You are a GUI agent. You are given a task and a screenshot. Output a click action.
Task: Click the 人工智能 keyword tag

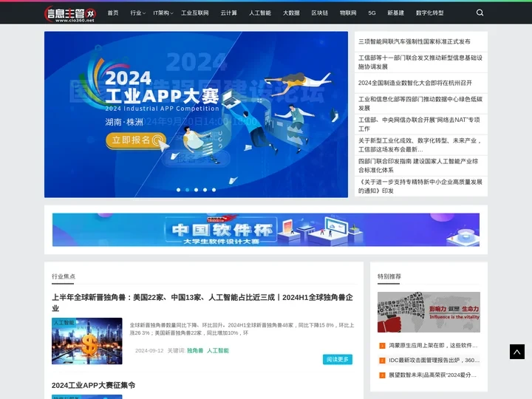coord(218,350)
